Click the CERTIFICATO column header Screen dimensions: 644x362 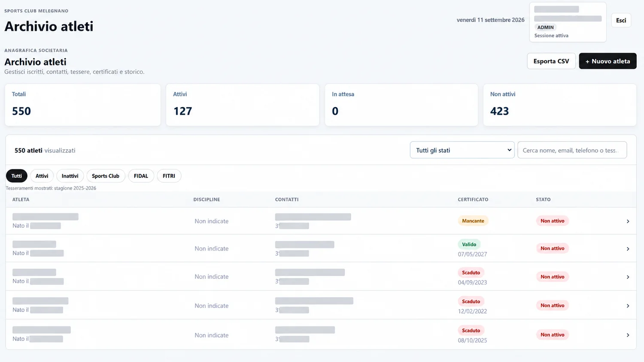tap(473, 199)
